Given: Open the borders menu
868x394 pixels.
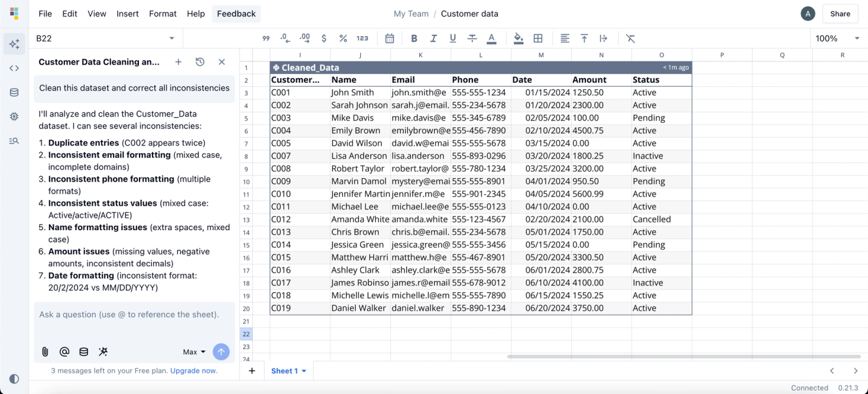Looking at the screenshot, I should tap(538, 38).
